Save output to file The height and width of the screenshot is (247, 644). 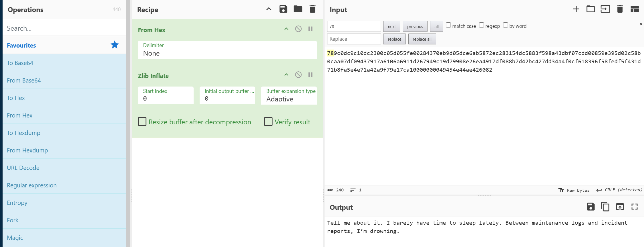point(591,207)
